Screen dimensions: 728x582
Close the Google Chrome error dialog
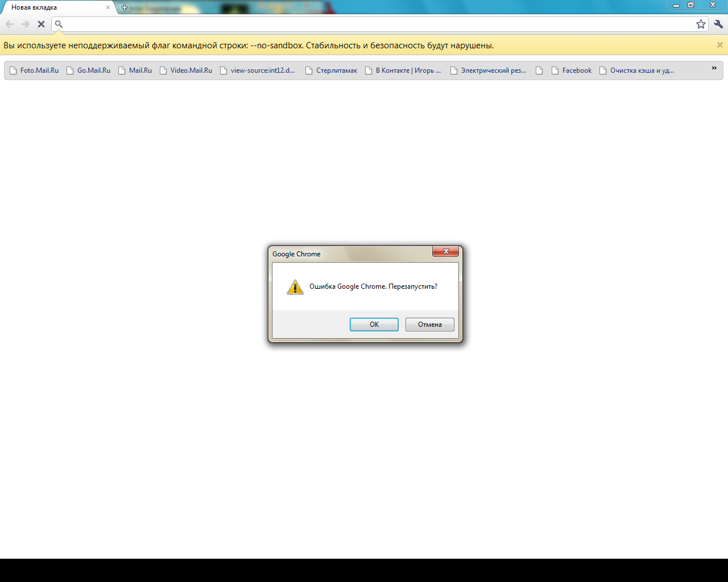pyautogui.click(x=446, y=251)
